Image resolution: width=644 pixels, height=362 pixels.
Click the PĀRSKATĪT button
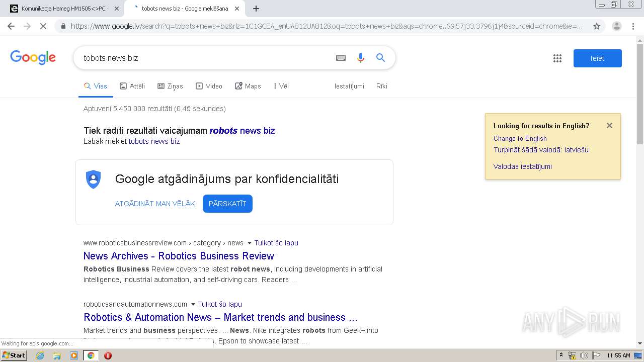click(227, 204)
